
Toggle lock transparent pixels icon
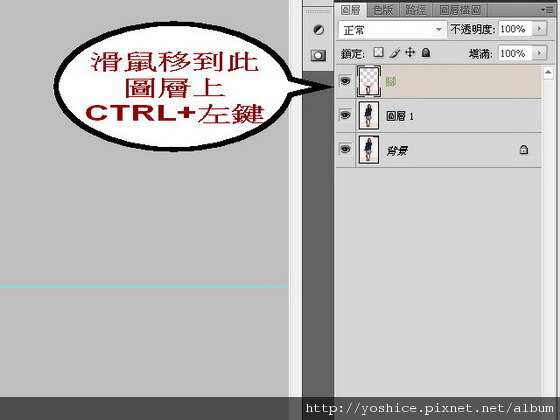click(x=378, y=52)
